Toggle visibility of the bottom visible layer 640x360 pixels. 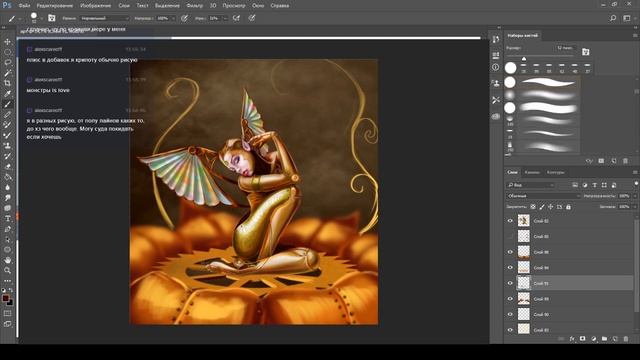tap(510, 329)
